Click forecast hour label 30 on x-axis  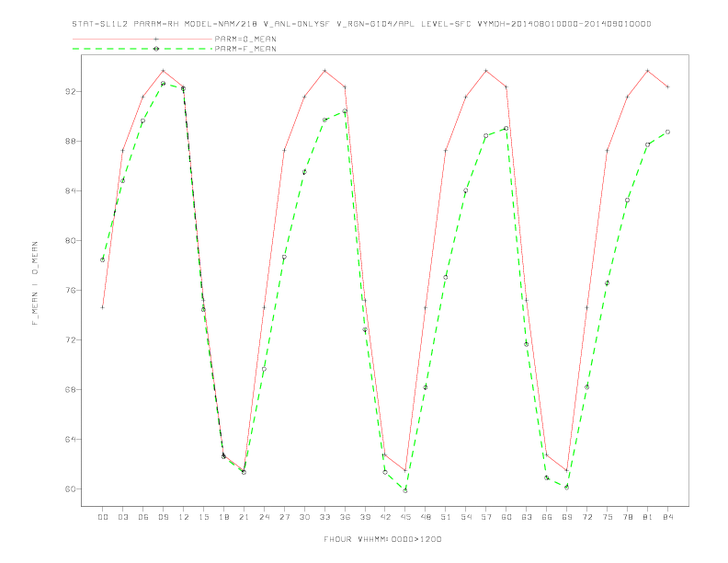[x=304, y=517]
